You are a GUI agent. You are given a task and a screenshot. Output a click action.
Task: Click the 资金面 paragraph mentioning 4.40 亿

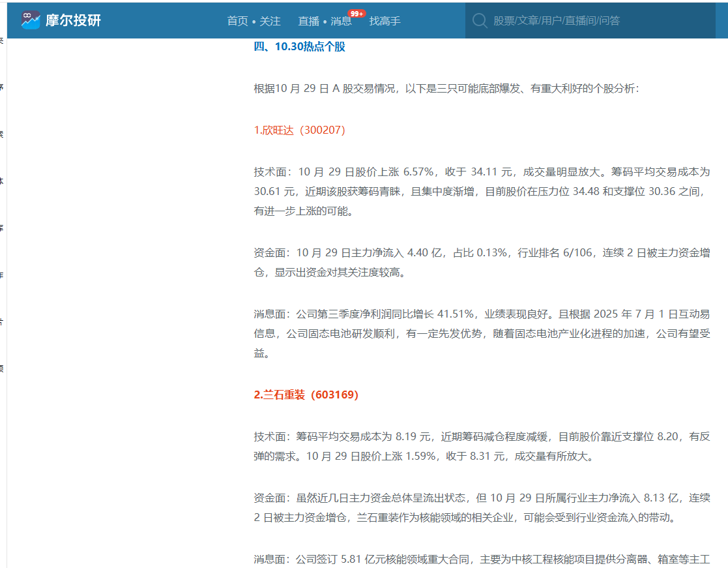[x=482, y=262]
